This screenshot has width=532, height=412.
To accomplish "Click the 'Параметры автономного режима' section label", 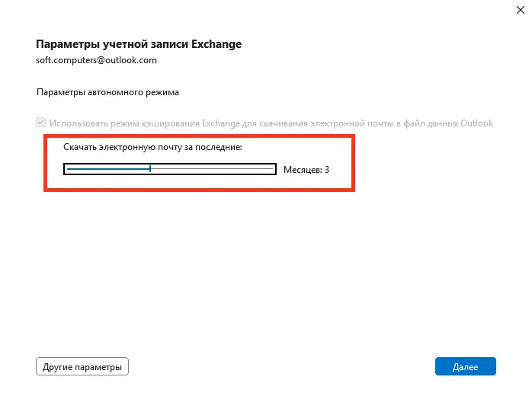I will coord(107,92).
